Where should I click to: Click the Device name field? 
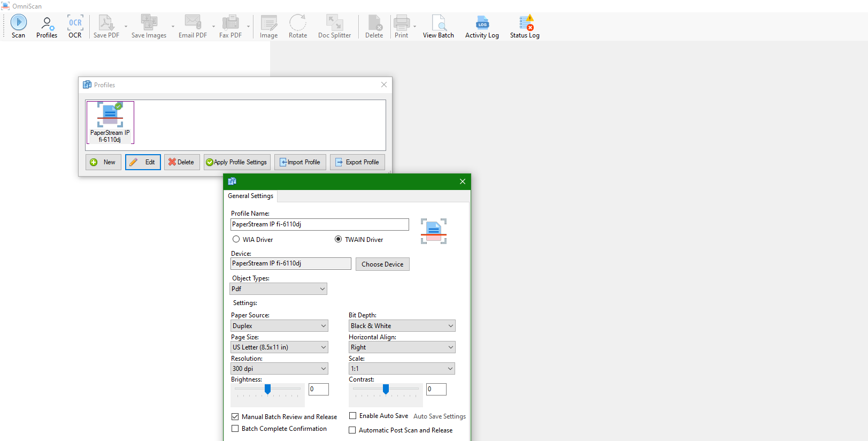[291, 263]
